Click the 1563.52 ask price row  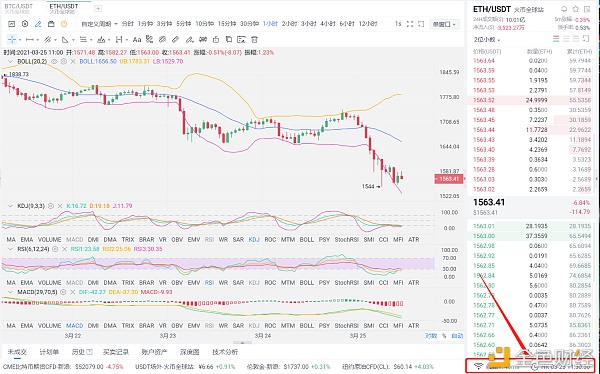click(x=532, y=100)
